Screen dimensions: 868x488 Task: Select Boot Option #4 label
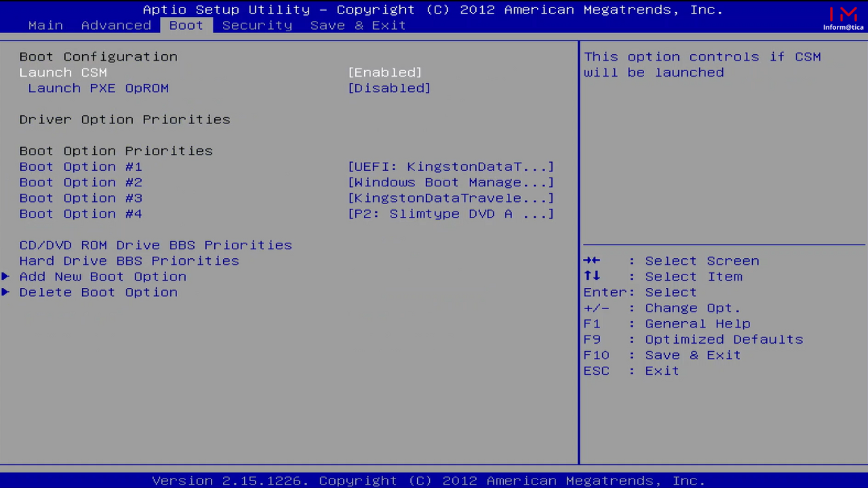[81, 213]
